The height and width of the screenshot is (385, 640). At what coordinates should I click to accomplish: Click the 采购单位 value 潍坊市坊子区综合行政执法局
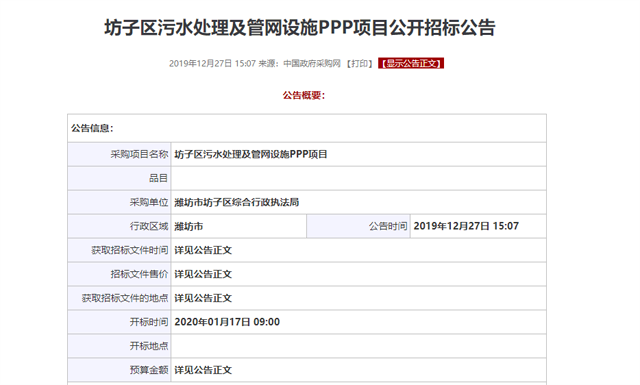(x=237, y=203)
